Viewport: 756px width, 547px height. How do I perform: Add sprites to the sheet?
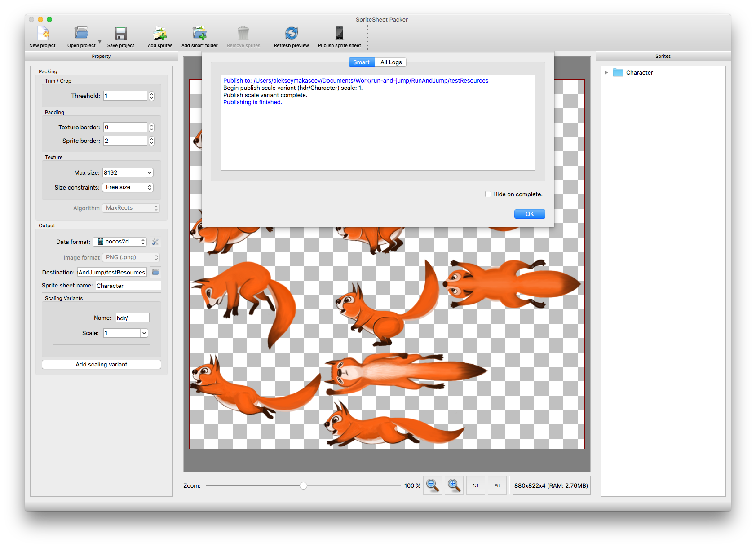160,36
